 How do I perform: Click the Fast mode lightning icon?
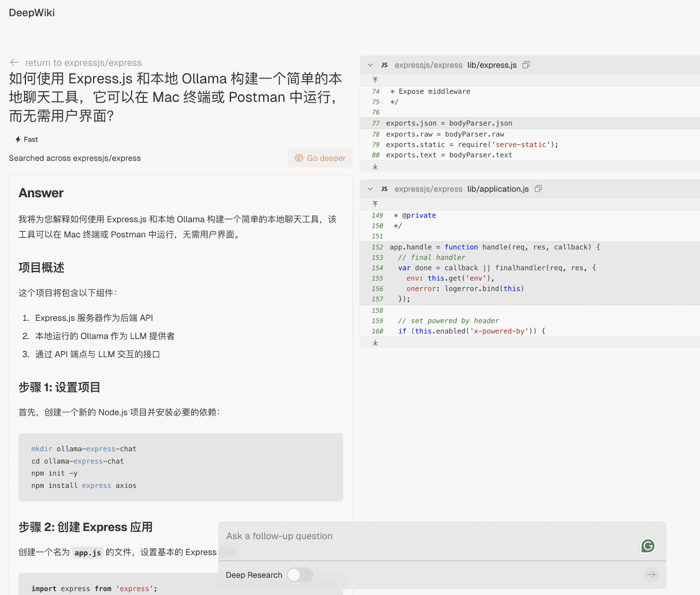tap(18, 139)
